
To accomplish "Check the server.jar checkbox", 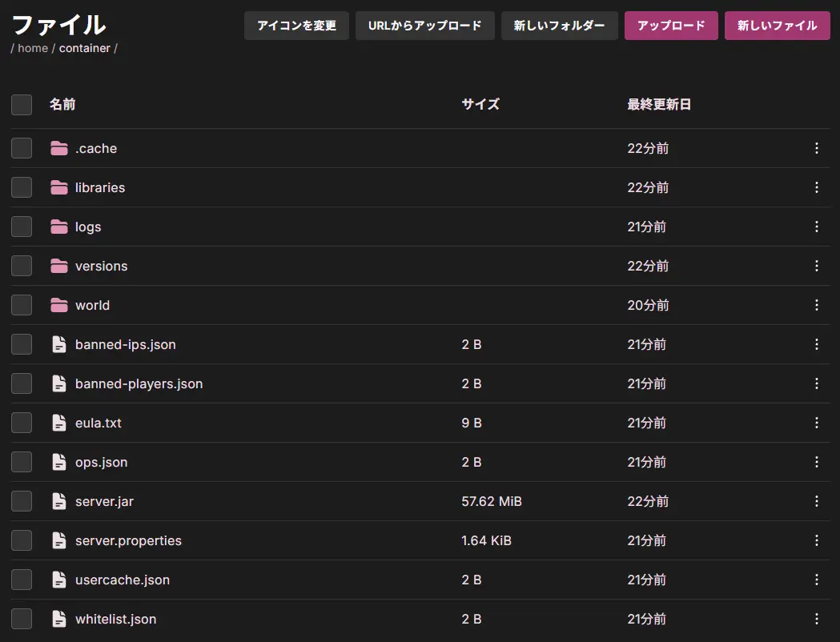I will click(22, 501).
